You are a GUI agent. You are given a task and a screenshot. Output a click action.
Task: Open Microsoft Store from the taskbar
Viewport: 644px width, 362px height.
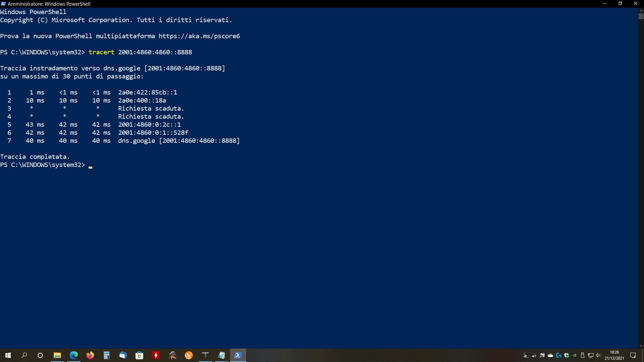click(x=139, y=355)
